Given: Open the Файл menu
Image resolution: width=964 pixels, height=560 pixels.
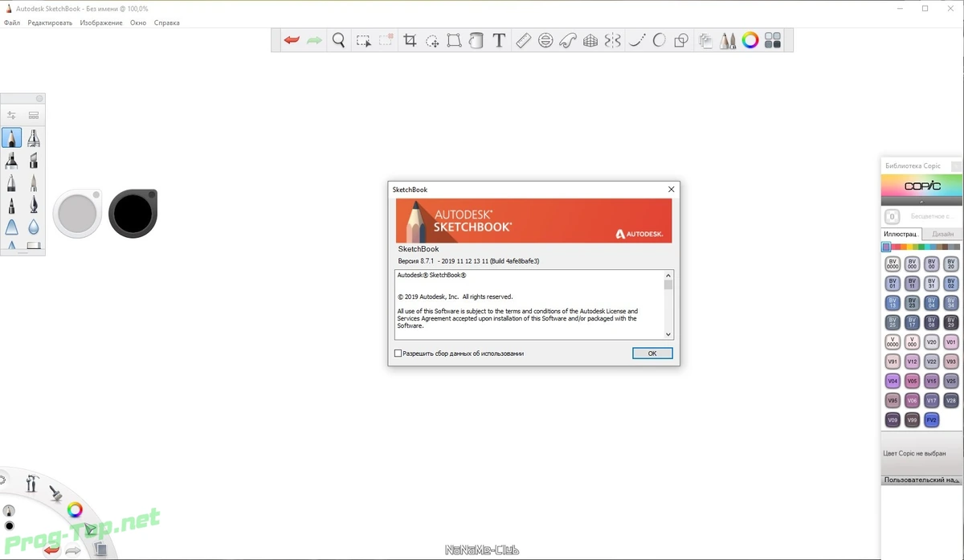Looking at the screenshot, I should pos(12,22).
